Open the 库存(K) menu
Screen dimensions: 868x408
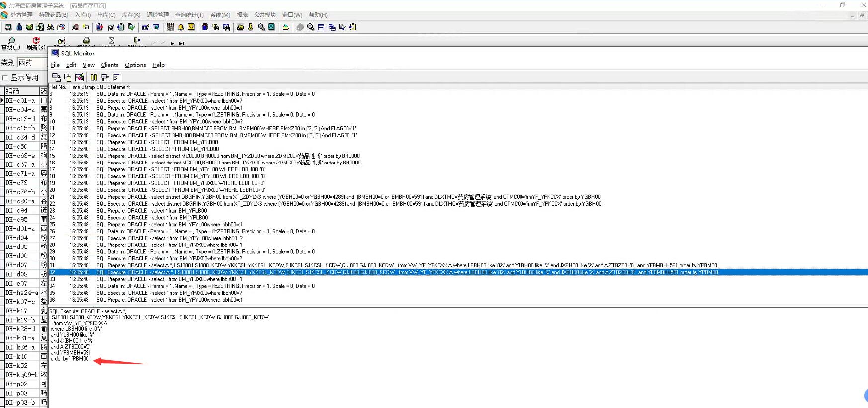131,15
